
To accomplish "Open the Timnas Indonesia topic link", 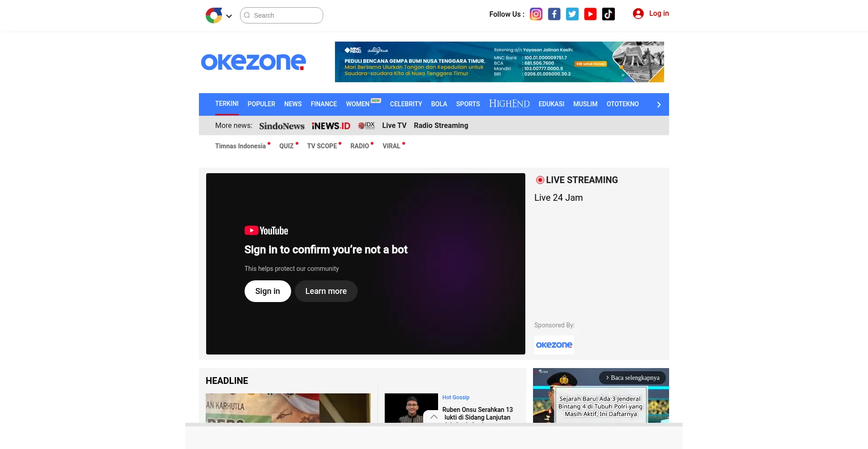I will click(x=241, y=146).
